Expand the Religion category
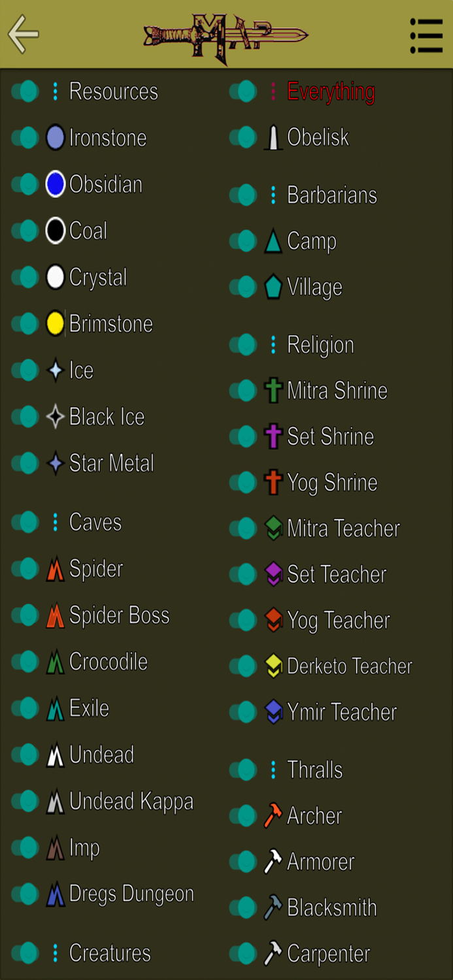 click(273, 344)
